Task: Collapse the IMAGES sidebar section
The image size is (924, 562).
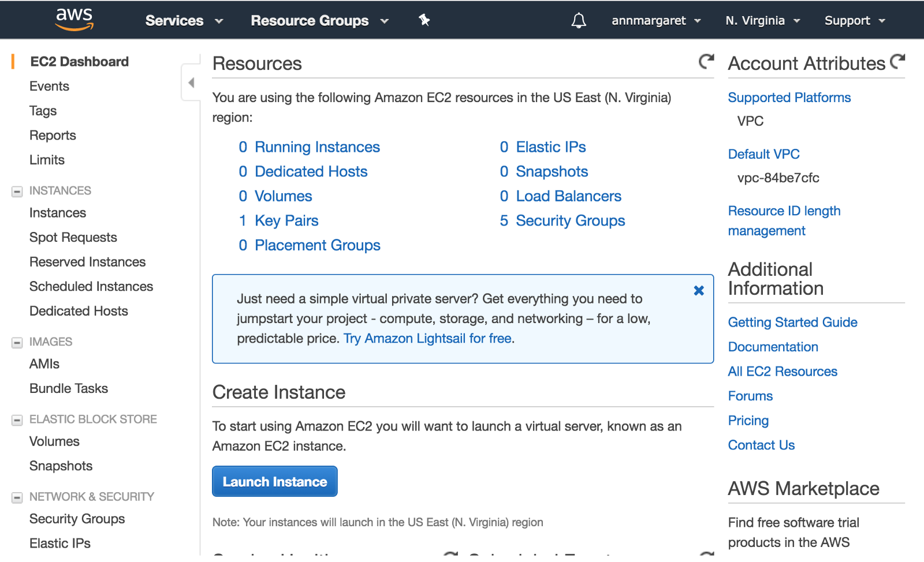Action: coord(17,343)
